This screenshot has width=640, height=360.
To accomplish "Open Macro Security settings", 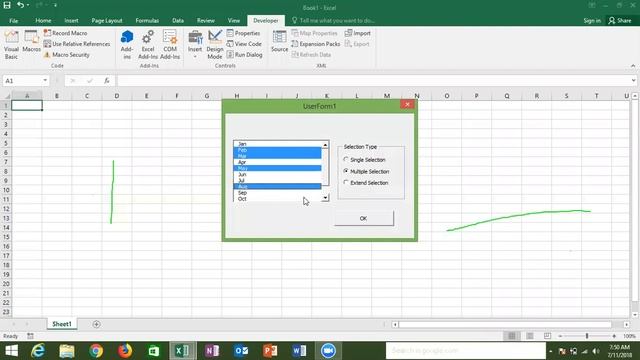I will [x=67, y=55].
